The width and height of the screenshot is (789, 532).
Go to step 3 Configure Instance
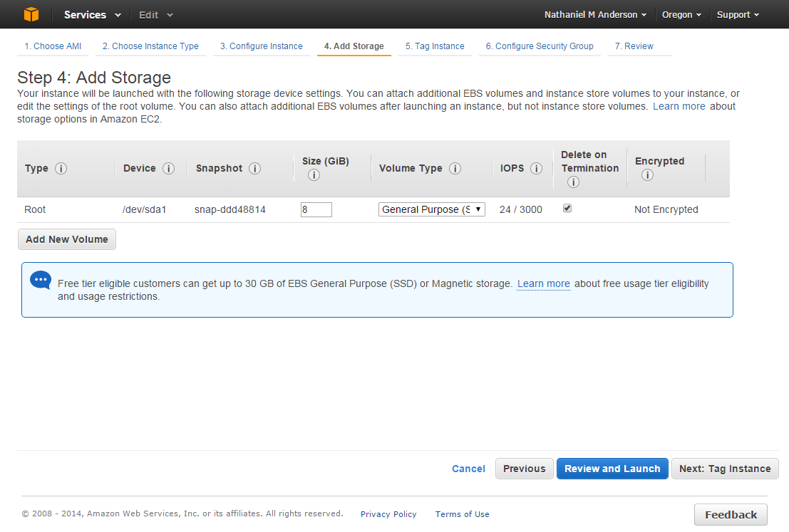click(261, 46)
